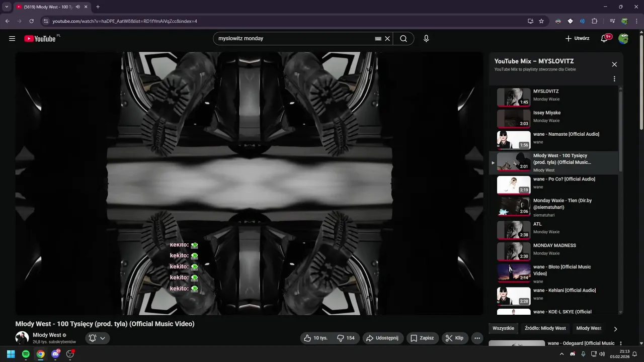Show more filter chips with the arrow
This screenshot has width=644, height=362.
click(x=615, y=329)
